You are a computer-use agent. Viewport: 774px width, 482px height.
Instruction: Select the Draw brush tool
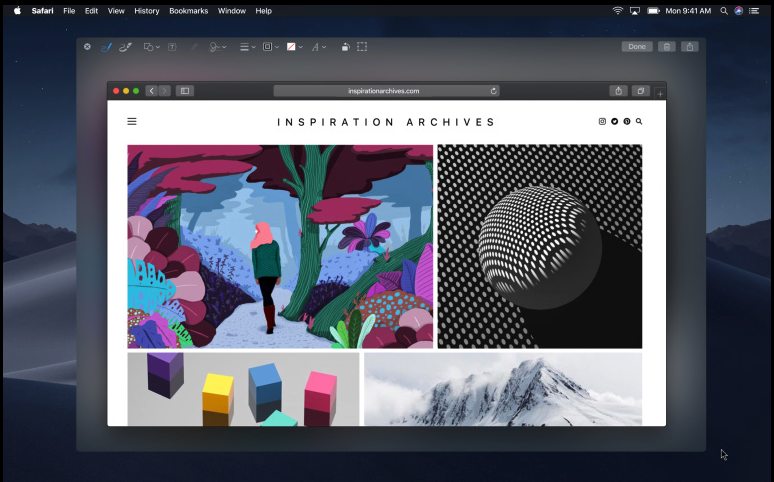[x=125, y=47]
